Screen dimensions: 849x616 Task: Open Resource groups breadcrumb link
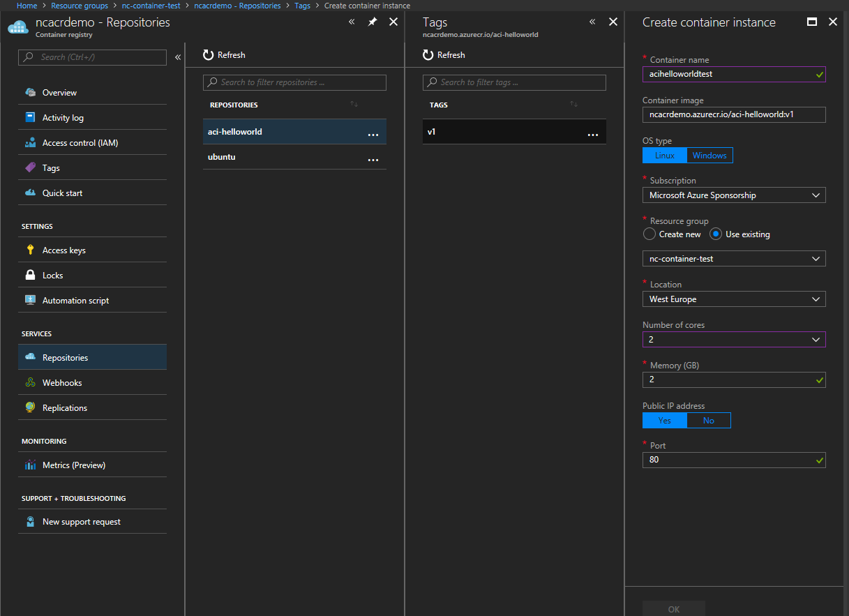[x=80, y=6]
